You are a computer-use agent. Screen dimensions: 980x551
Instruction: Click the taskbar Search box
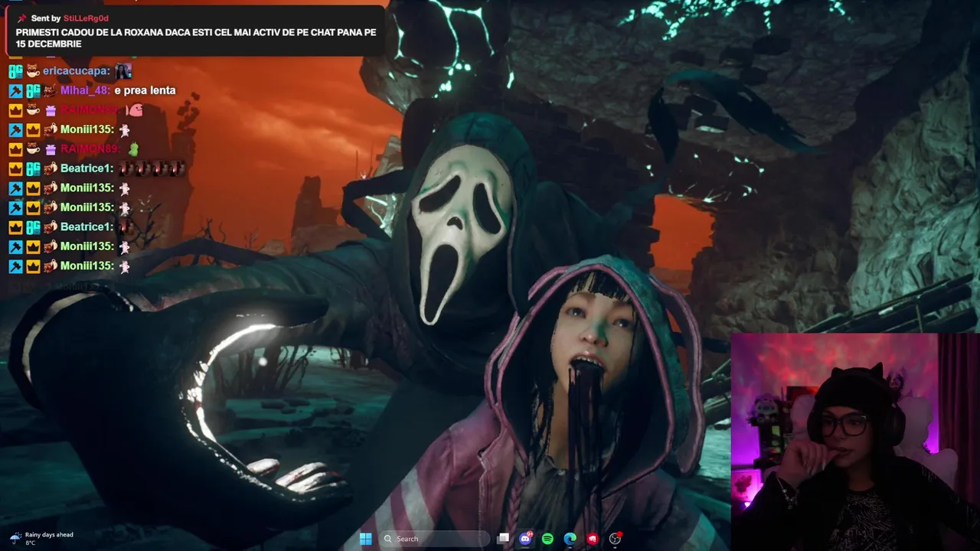pyautogui.click(x=434, y=539)
